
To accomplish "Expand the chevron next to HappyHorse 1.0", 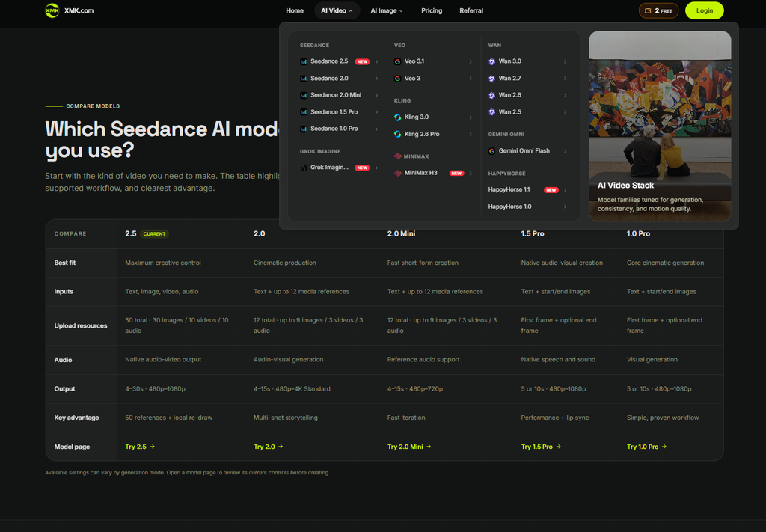I will [565, 207].
